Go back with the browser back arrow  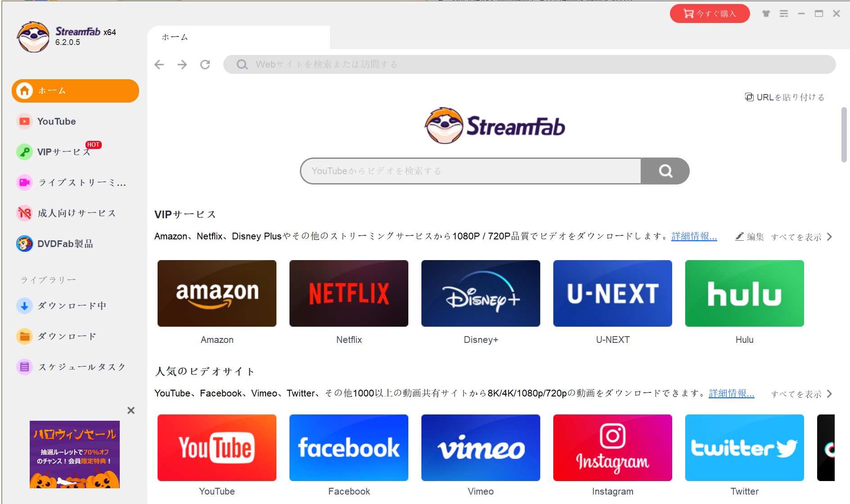coord(159,65)
